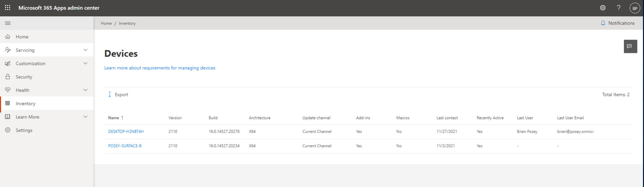
Task: Click the help question mark icon
Action: pyautogui.click(x=619, y=8)
